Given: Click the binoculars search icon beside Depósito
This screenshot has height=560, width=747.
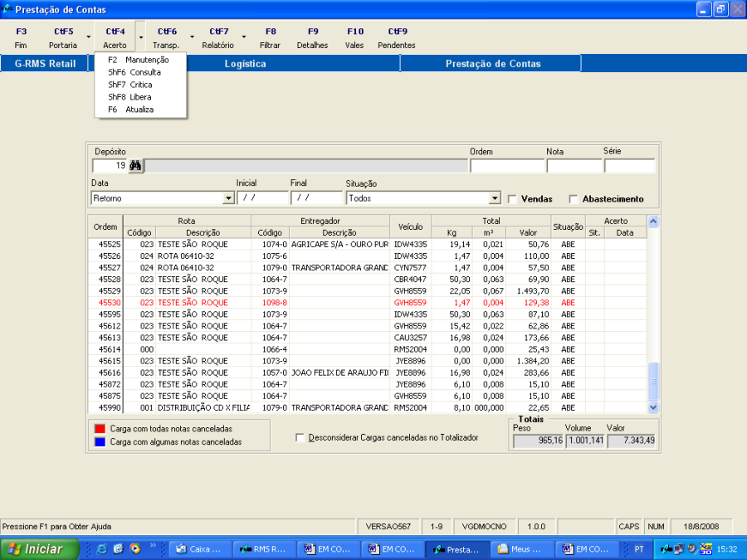Looking at the screenshot, I should point(136,166).
